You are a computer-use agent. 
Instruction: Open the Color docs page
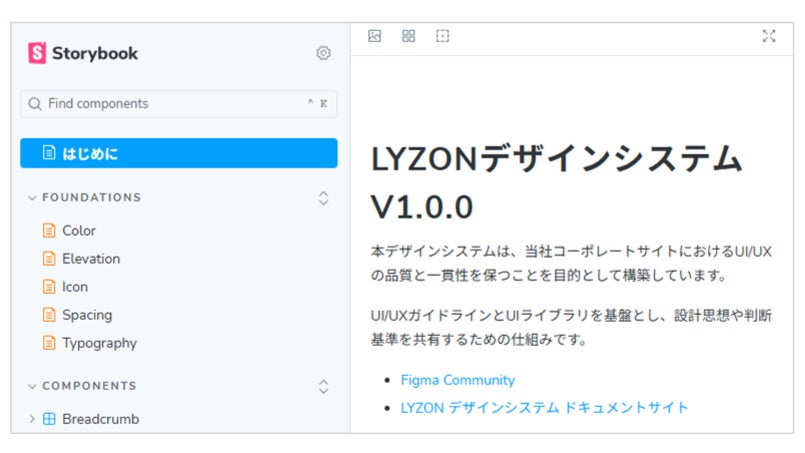[x=79, y=231]
